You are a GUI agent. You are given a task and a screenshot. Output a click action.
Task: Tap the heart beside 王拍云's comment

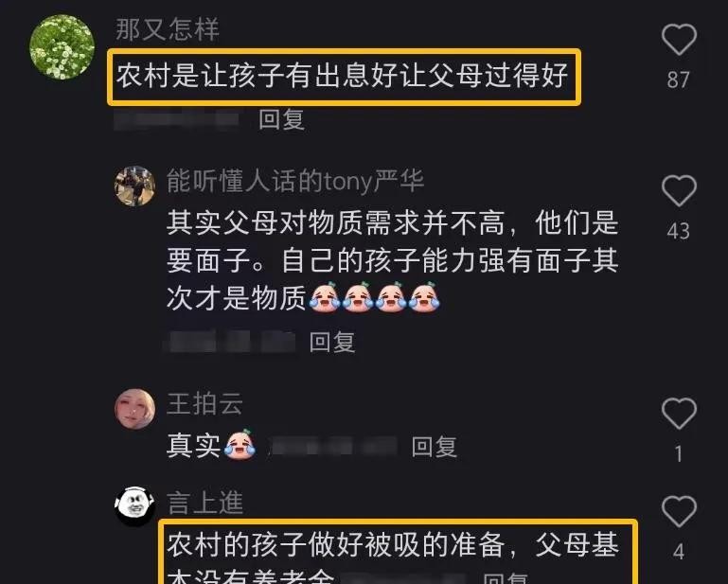[679, 414]
